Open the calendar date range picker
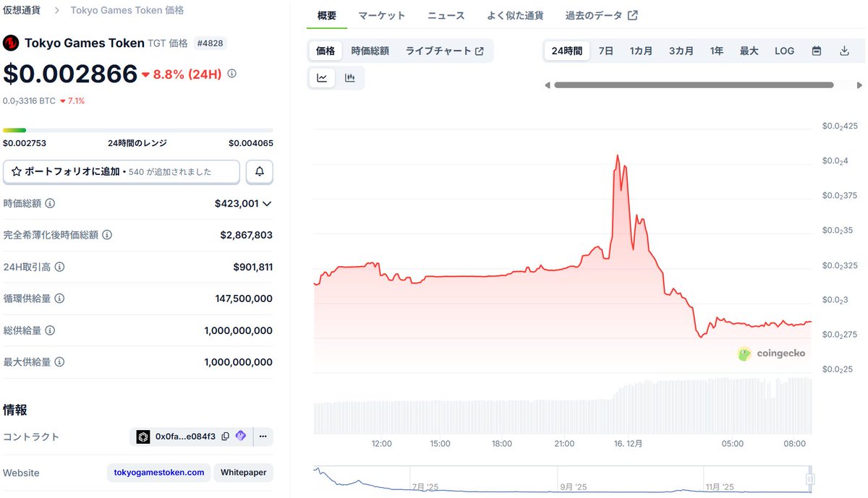The width and height of the screenshot is (868, 498). 816,51
